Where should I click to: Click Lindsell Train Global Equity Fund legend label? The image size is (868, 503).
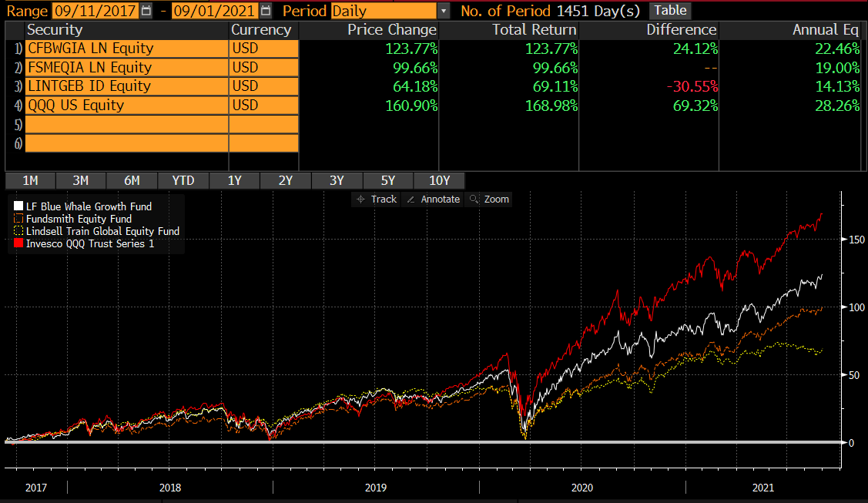pyautogui.click(x=102, y=231)
